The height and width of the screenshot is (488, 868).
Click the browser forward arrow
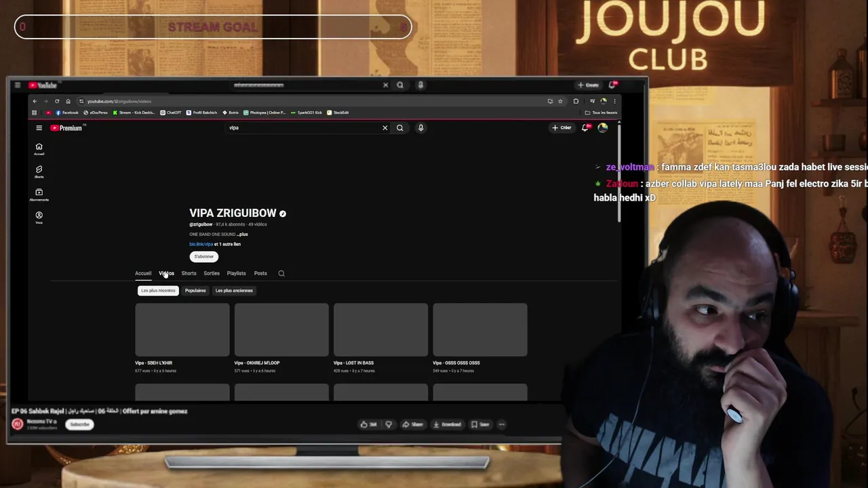(x=45, y=101)
